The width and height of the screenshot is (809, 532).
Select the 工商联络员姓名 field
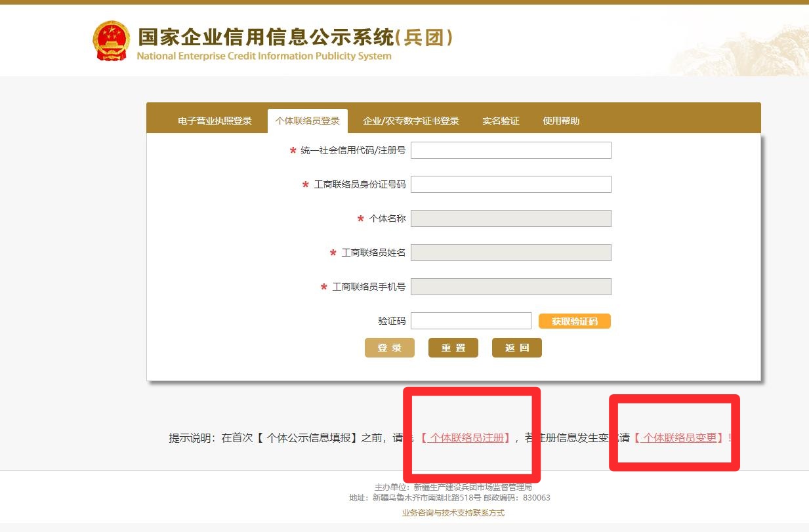[510, 253]
